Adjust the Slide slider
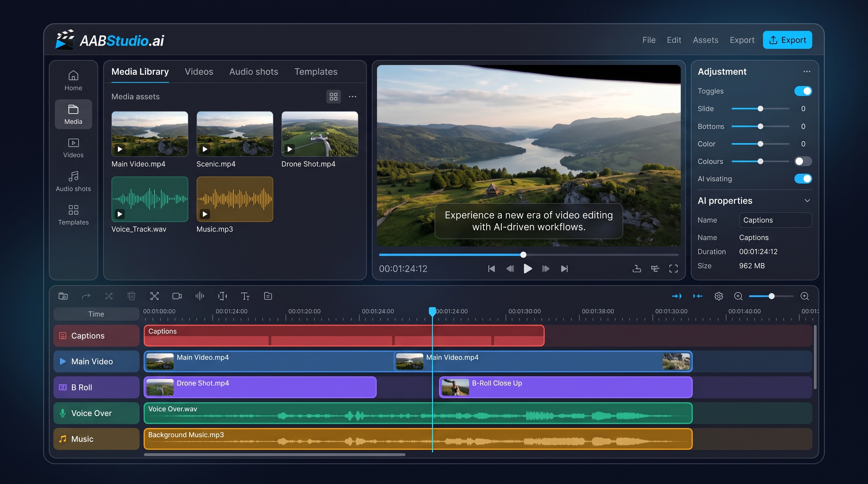 point(760,109)
